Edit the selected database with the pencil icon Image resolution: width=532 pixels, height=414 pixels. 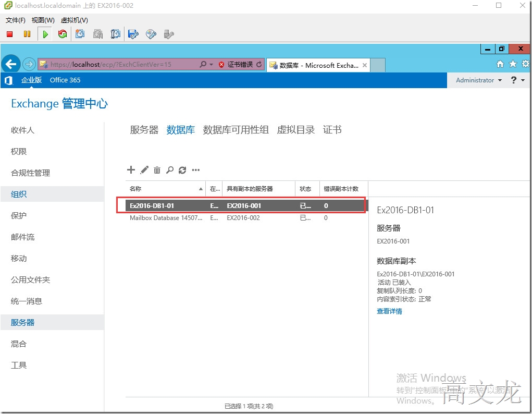coord(144,170)
